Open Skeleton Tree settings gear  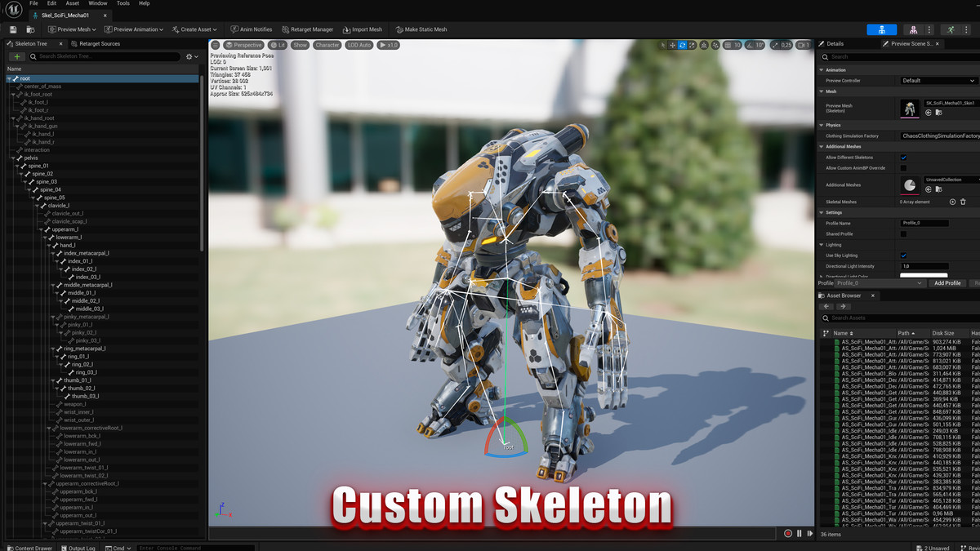pos(192,56)
